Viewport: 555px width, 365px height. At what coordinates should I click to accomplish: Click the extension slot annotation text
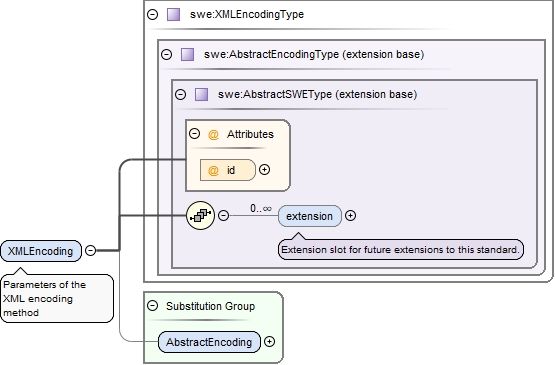pos(400,250)
